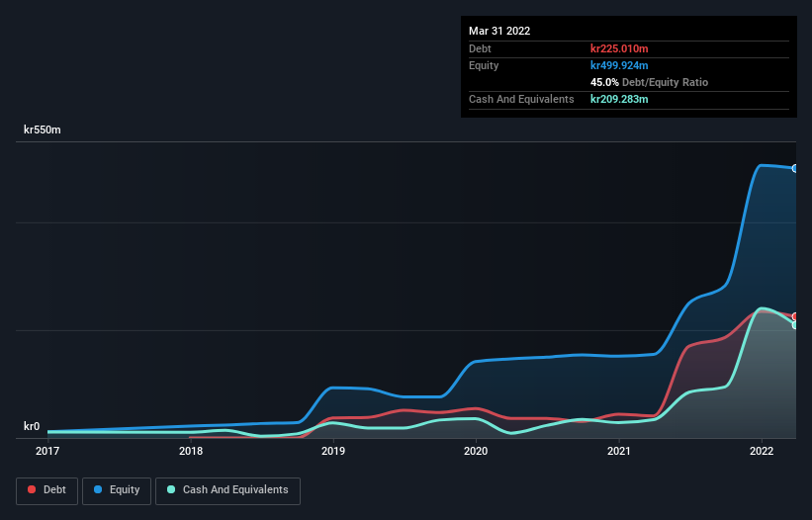Viewport: 812px width, 520px height.
Task: Click the blue Equity endpoint marker
Action: pyautogui.click(x=795, y=169)
